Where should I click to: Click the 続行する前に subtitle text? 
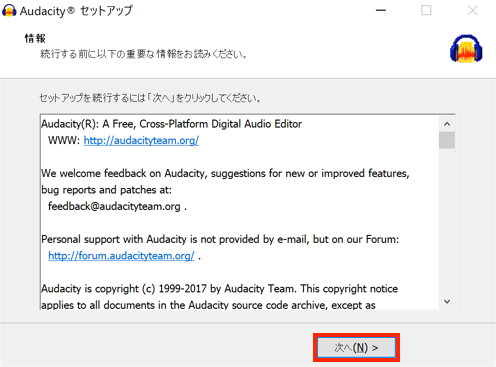pyautogui.click(x=143, y=54)
